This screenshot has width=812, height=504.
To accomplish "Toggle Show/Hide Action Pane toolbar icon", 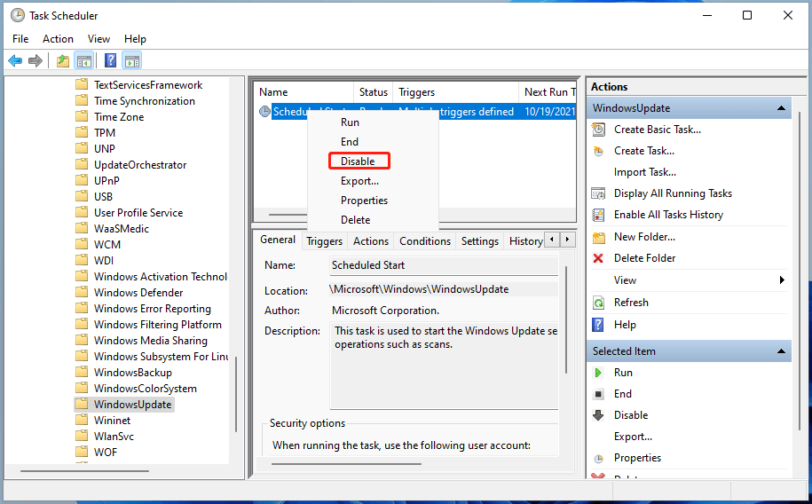I will [132, 61].
